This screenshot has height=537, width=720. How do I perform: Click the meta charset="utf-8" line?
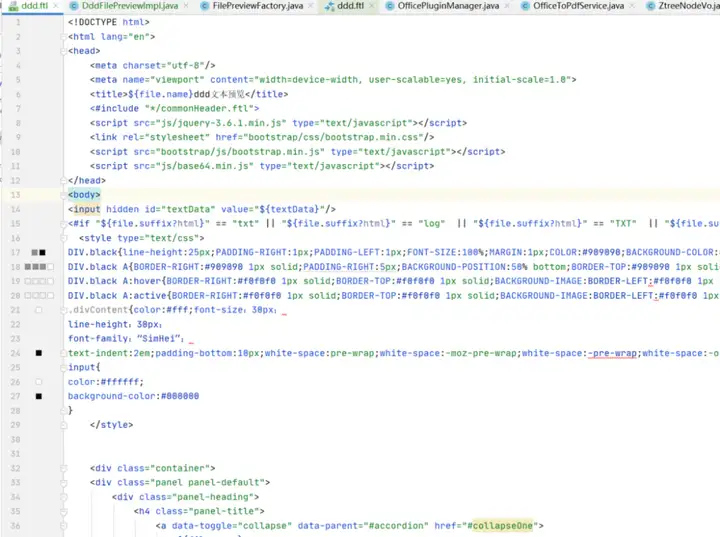(x=152, y=65)
